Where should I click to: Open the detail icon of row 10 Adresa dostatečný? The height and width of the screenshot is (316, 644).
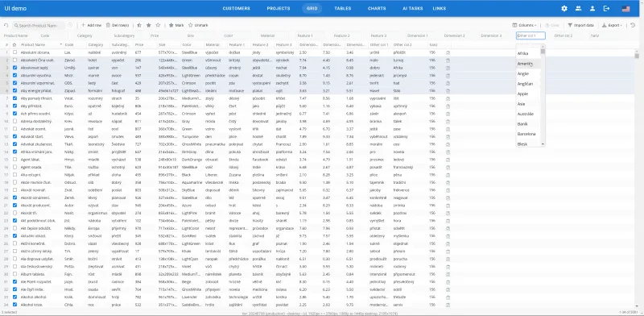click(448, 122)
